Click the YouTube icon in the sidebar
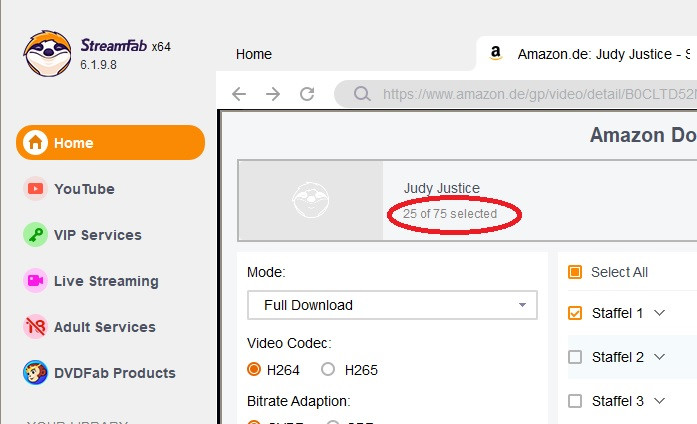Image resolution: width=697 pixels, height=424 pixels. click(36, 189)
